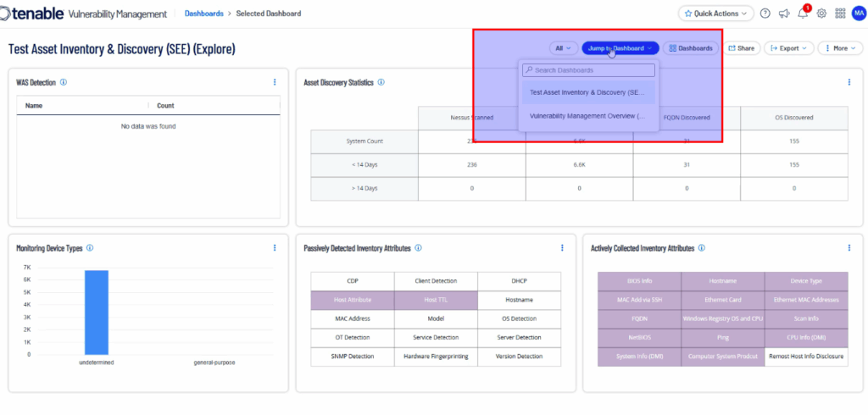This screenshot has height=415, width=868.
Task: Click info icon beside WAS Detection
Action: click(x=64, y=82)
